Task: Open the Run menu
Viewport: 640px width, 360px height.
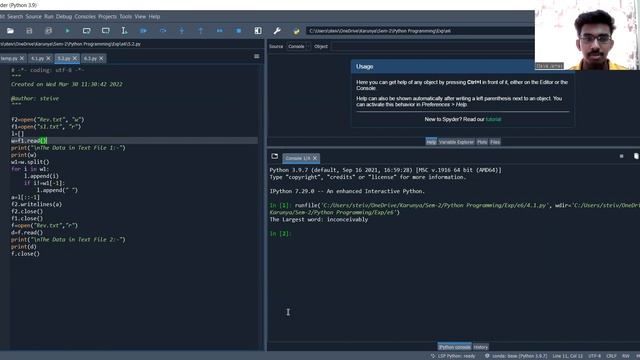Action: point(49,17)
